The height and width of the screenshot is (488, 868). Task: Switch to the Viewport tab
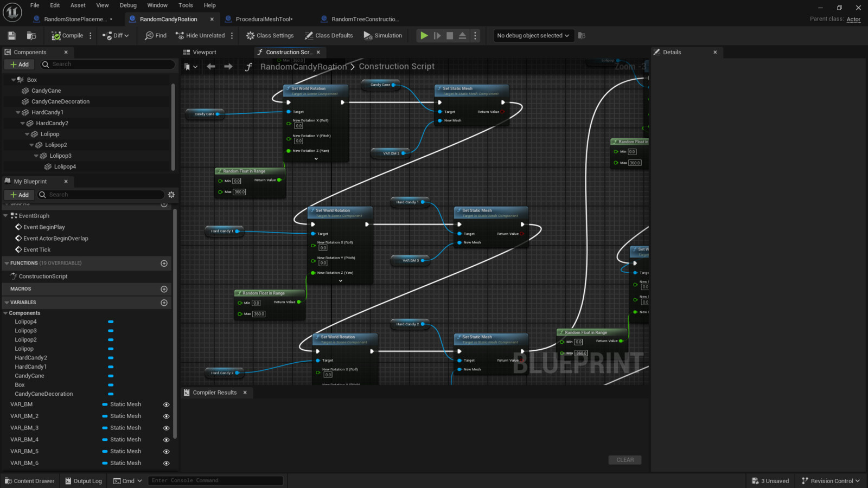coord(204,53)
